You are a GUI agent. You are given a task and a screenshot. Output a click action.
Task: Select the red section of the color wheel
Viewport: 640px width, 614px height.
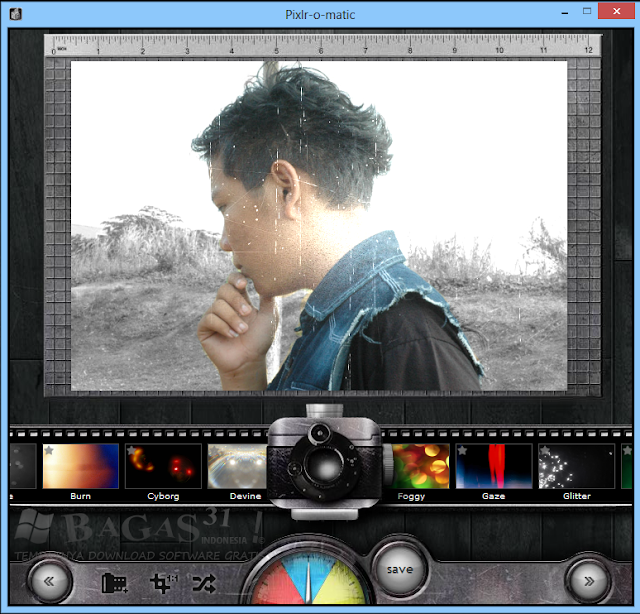[x=277, y=585]
